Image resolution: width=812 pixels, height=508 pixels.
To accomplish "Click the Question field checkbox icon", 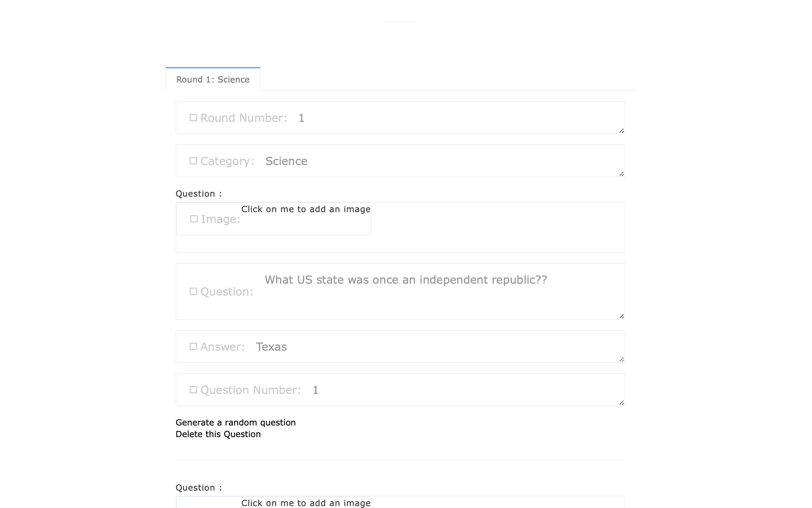I will (x=193, y=291).
